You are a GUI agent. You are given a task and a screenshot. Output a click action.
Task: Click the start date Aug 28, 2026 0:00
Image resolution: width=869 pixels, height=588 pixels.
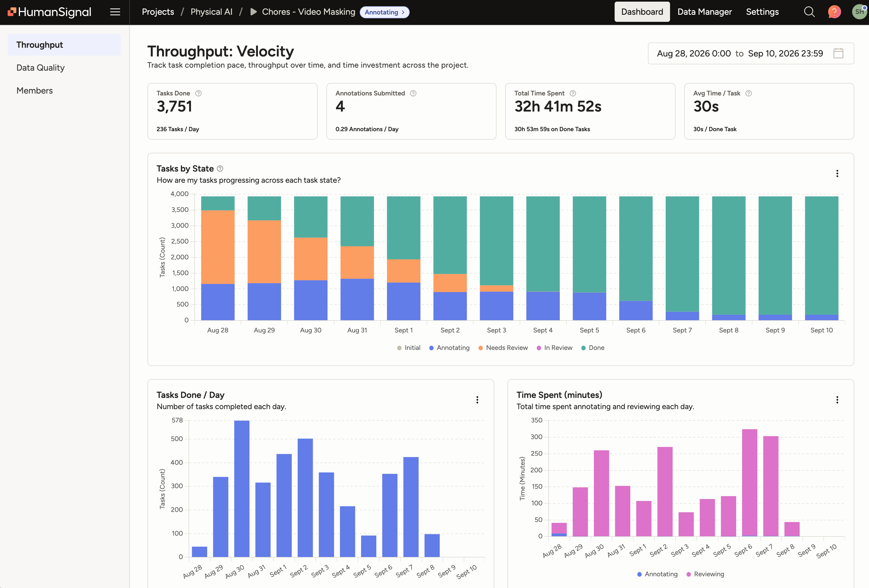click(694, 53)
